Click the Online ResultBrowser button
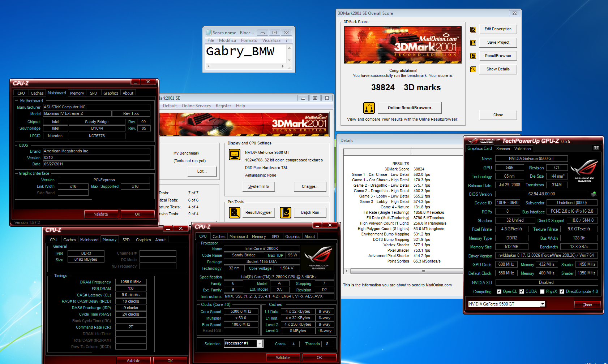 click(x=410, y=108)
